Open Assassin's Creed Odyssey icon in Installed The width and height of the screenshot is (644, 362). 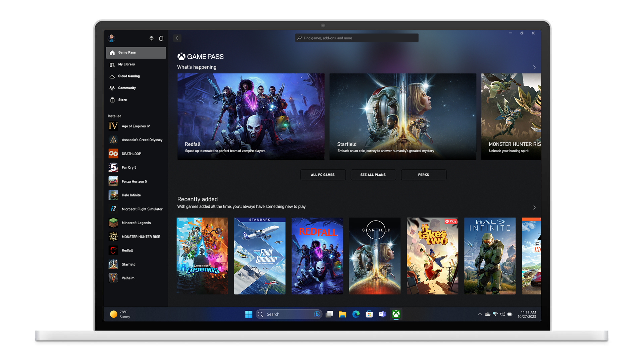pos(113,140)
